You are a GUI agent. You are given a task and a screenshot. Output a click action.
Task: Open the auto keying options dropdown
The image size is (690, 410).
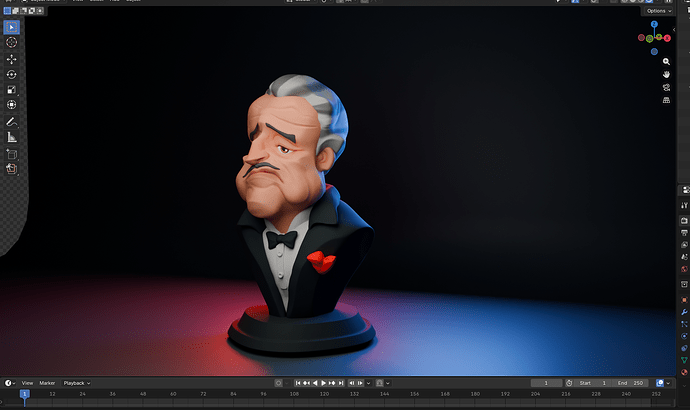tap(287, 383)
